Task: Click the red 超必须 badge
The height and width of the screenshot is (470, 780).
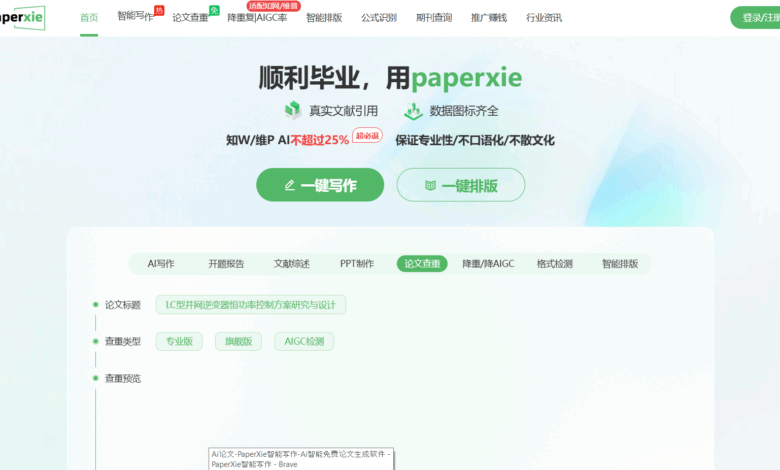Action: 367,135
